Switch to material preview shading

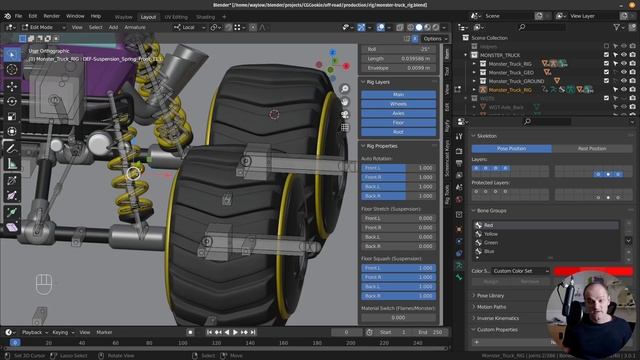pyautogui.click(x=427, y=27)
